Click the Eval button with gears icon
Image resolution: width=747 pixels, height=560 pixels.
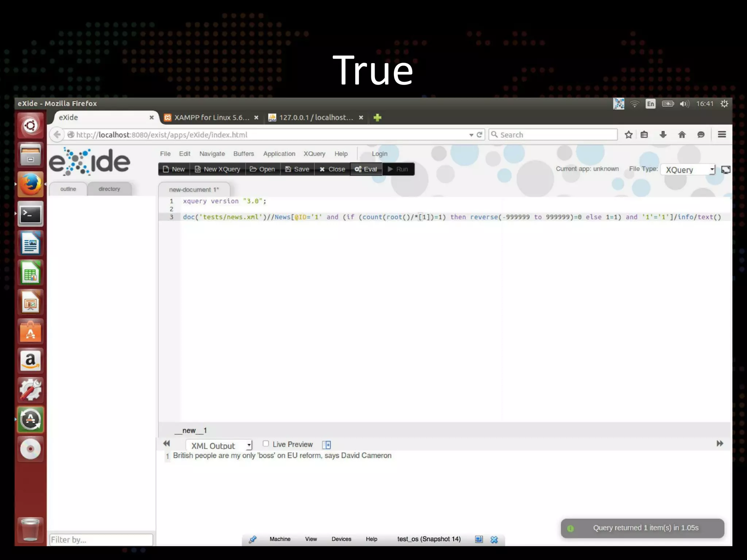pos(366,169)
